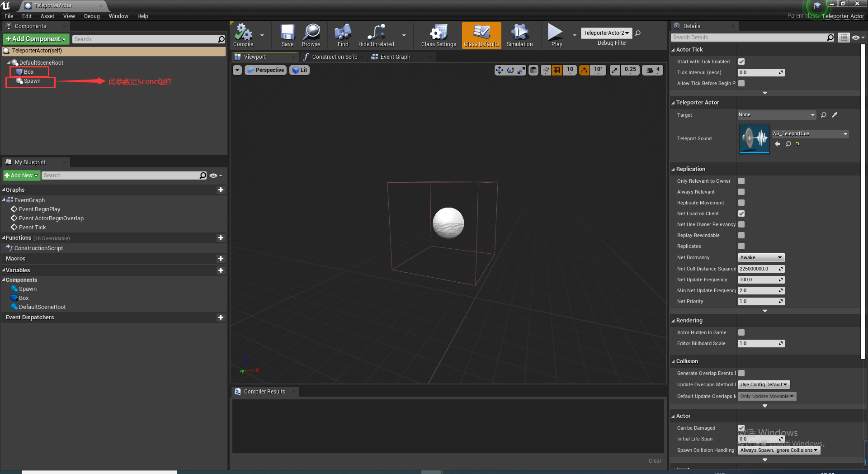Open Class Settings
This screenshot has height=474, width=868.
(438, 35)
